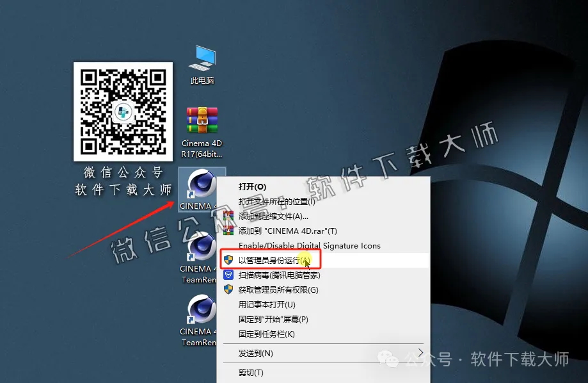Select the CINEMA 4D application icon
This screenshot has width=588, height=383.
click(x=202, y=186)
